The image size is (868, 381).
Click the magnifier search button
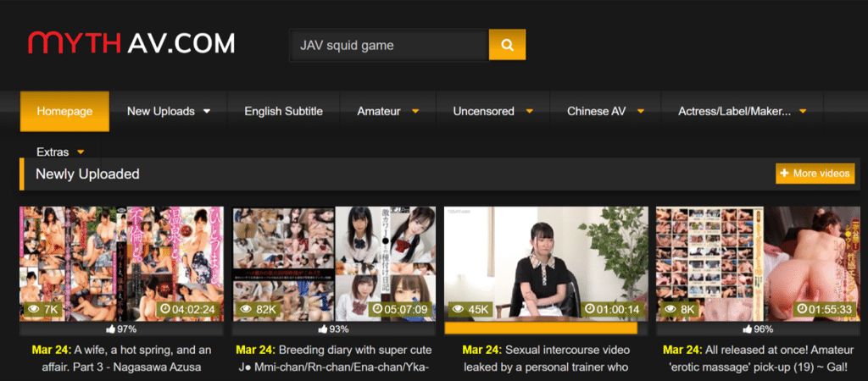(x=507, y=45)
